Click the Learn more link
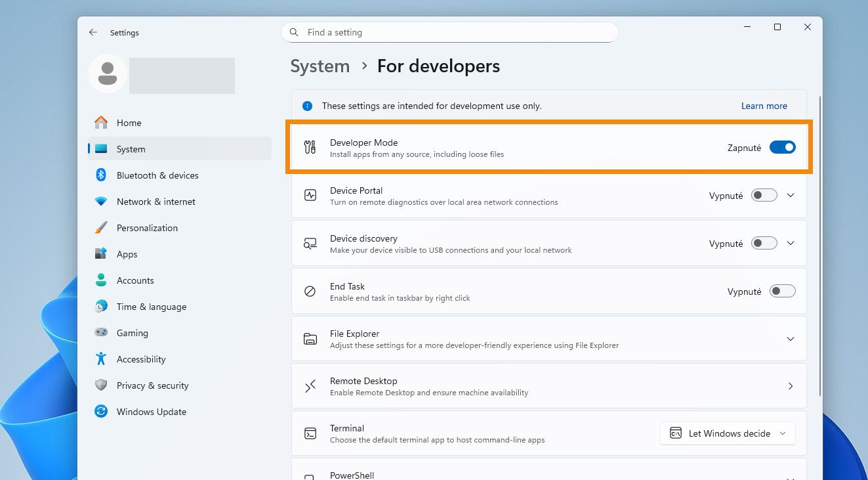This screenshot has width=868, height=480. (x=764, y=106)
